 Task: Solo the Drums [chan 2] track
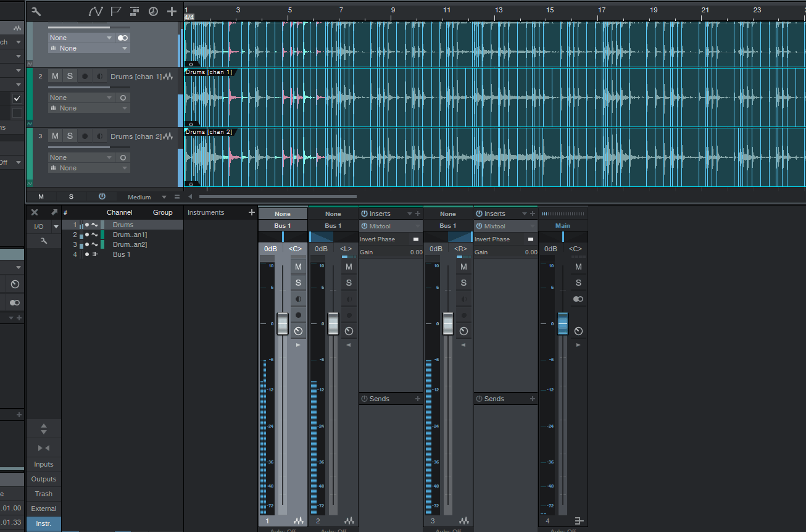70,136
